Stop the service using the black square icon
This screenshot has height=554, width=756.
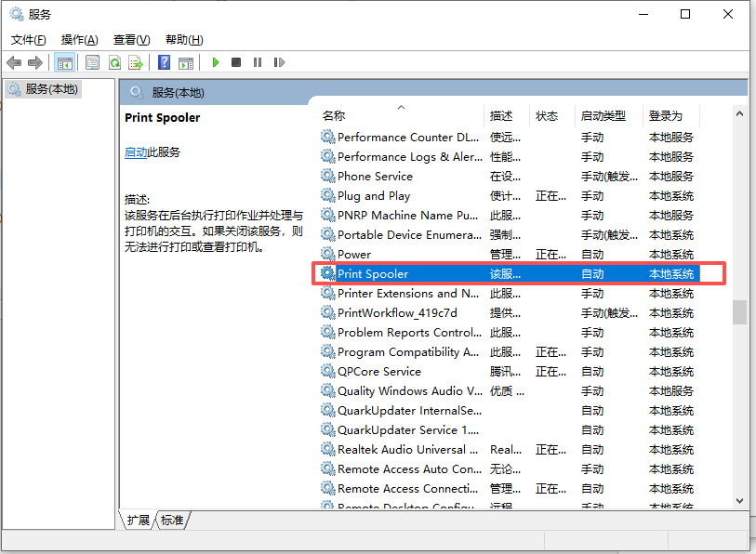click(235, 62)
